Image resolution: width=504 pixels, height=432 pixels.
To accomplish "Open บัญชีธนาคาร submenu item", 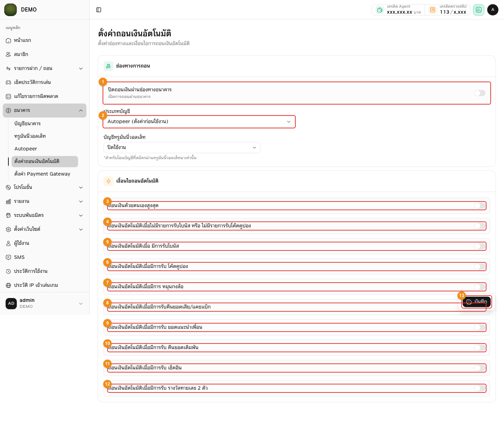I will pyautogui.click(x=45, y=124).
